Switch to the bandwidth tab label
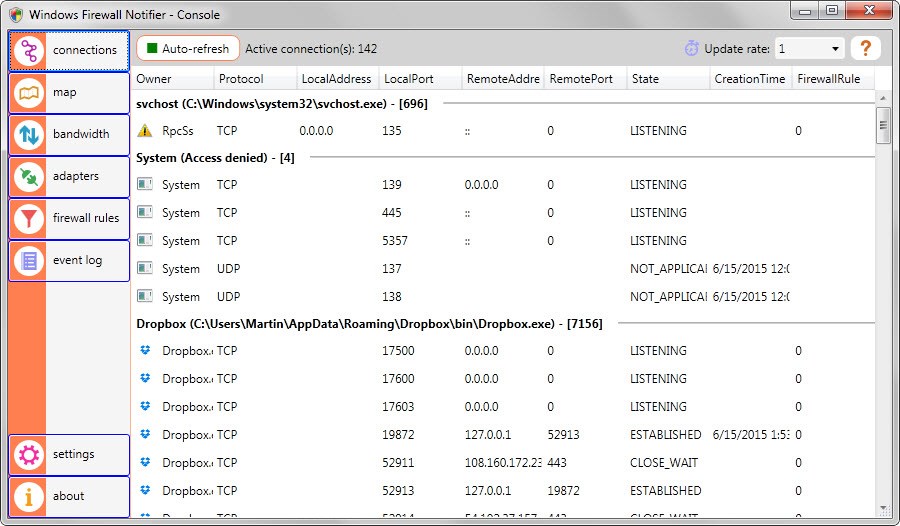The image size is (900, 526). coord(81,134)
